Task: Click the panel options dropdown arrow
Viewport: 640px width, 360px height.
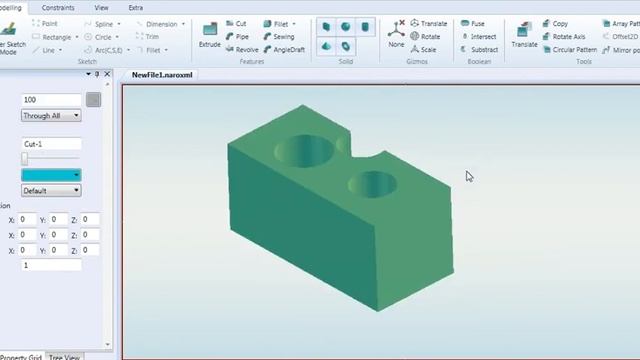Action: tap(88, 74)
